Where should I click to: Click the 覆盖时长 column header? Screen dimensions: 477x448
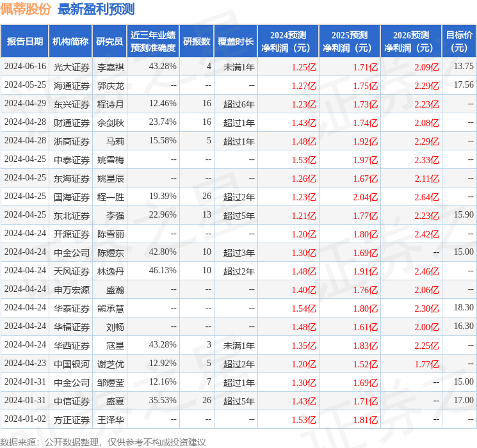pos(236,42)
